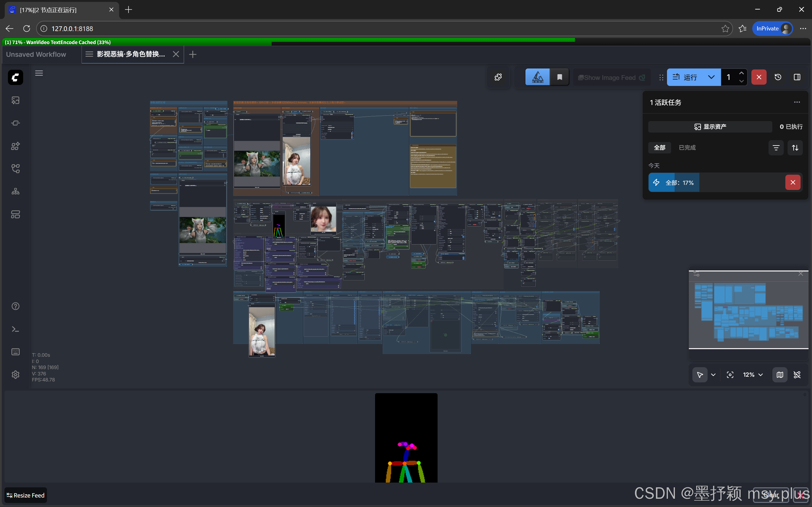Click the Resize Feed button

pyautogui.click(x=25, y=495)
